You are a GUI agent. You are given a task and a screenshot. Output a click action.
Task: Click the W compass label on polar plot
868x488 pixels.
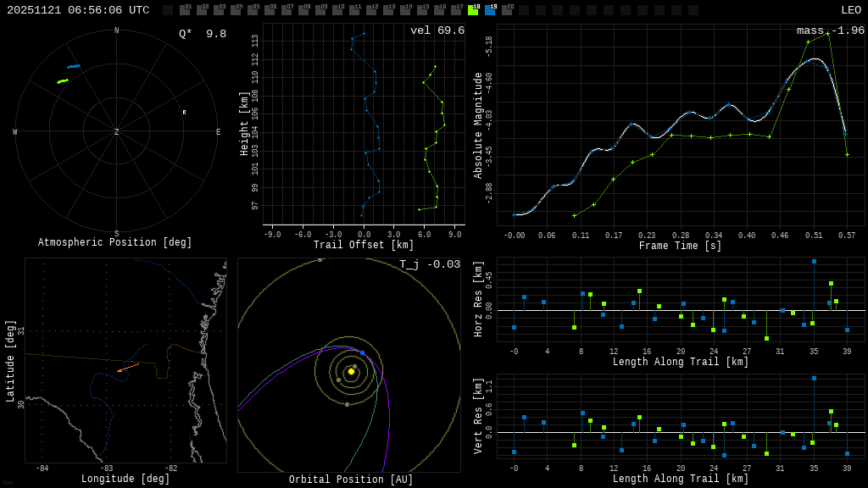15,131
